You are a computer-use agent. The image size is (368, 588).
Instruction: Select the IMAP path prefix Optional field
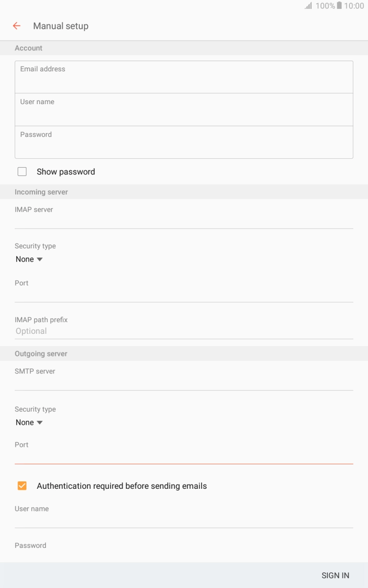(184, 331)
